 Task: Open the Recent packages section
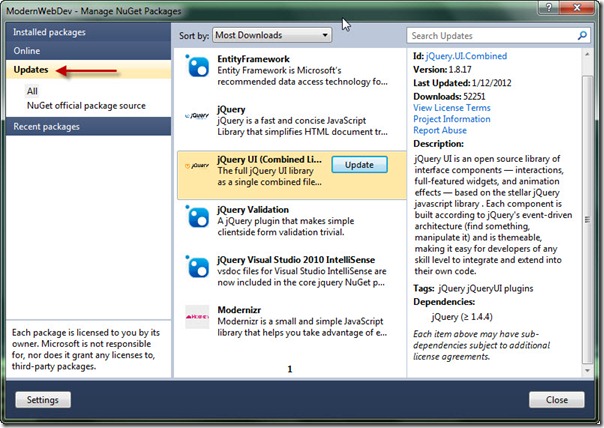point(47,127)
